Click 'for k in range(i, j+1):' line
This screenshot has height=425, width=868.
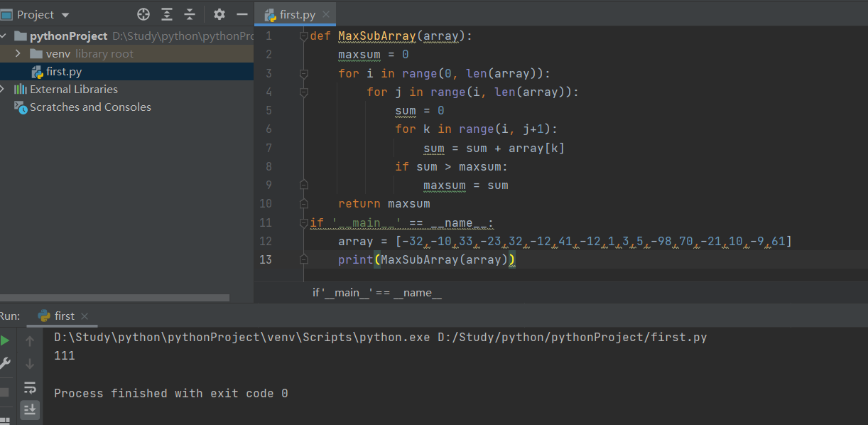[x=477, y=129]
